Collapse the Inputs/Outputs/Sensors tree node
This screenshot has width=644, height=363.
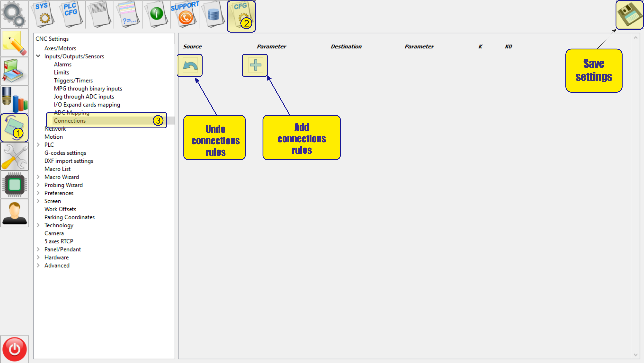pos(38,56)
